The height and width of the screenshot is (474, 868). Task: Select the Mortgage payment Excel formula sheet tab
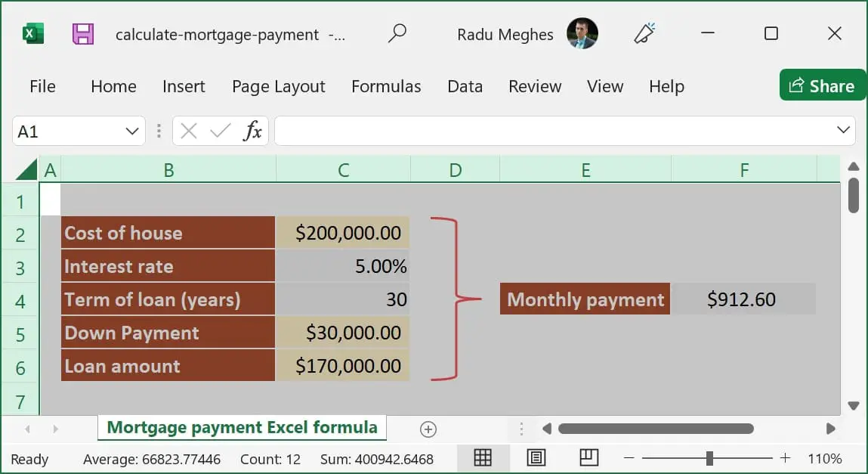pos(242,427)
